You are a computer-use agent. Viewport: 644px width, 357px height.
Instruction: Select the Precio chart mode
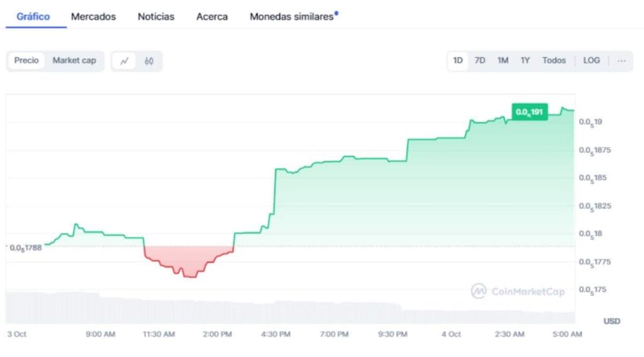pyautogui.click(x=26, y=60)
